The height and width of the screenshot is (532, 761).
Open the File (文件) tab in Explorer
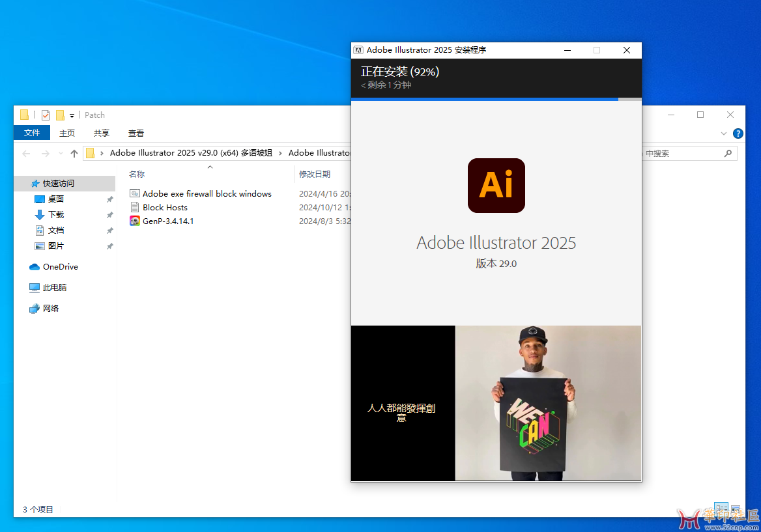31,132
